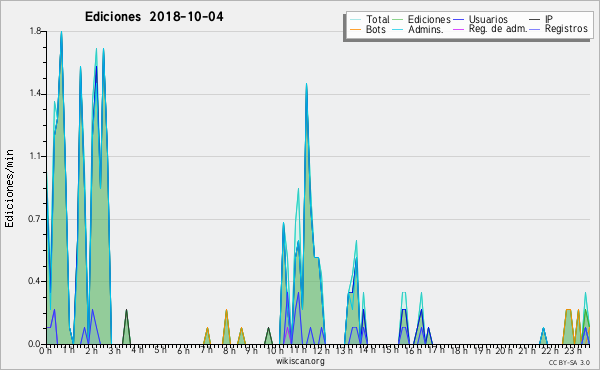The height and width of the screenshot is (370, 600).
Task: Click the 'Ediciones/min' y-axis label
Action: 9,188
